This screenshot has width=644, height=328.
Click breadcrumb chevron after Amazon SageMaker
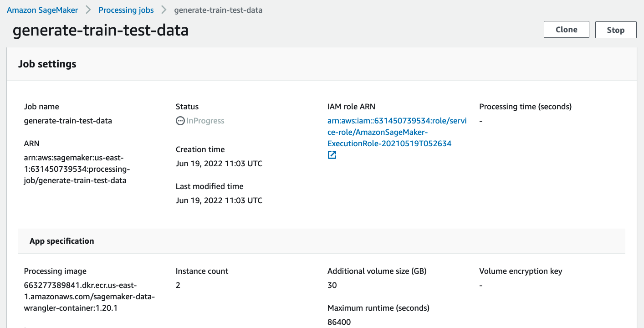tap(88, 10)
